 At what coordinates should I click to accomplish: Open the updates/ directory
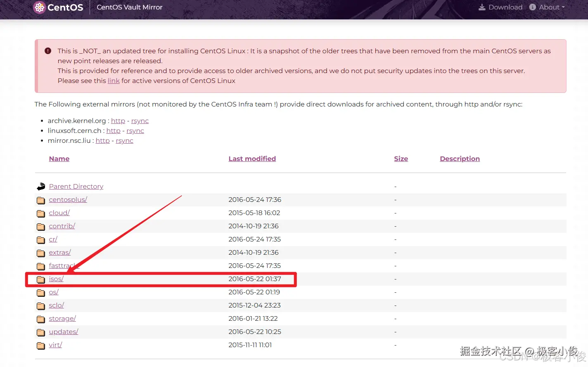pyautogui.click(x=64, y=331)
